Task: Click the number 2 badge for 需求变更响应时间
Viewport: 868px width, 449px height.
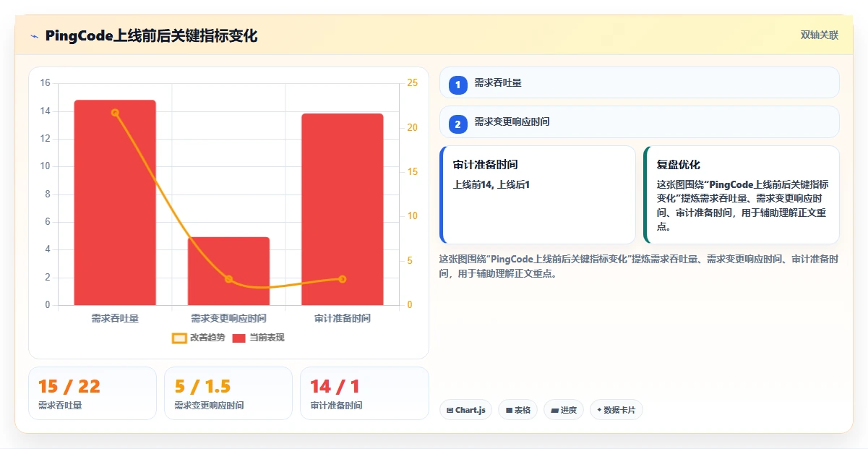Action: click(x=457, y=124)
